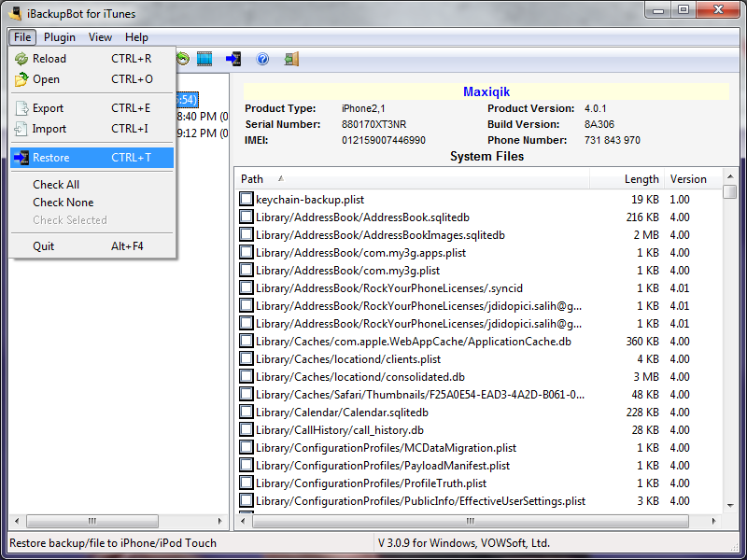Click the Reload icon in File menu
This screenshot has width=747, height=560.
[21, 59]
